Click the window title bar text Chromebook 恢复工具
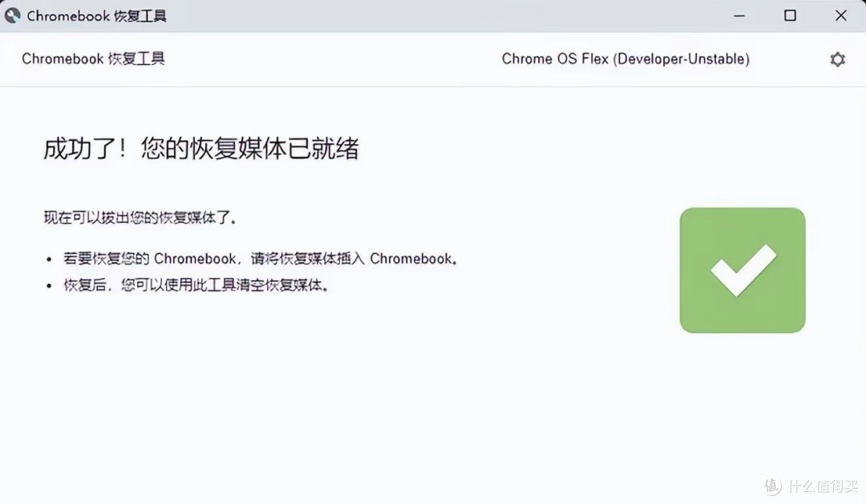The height and width of the screenshot is (504, 866). point(97,16)
